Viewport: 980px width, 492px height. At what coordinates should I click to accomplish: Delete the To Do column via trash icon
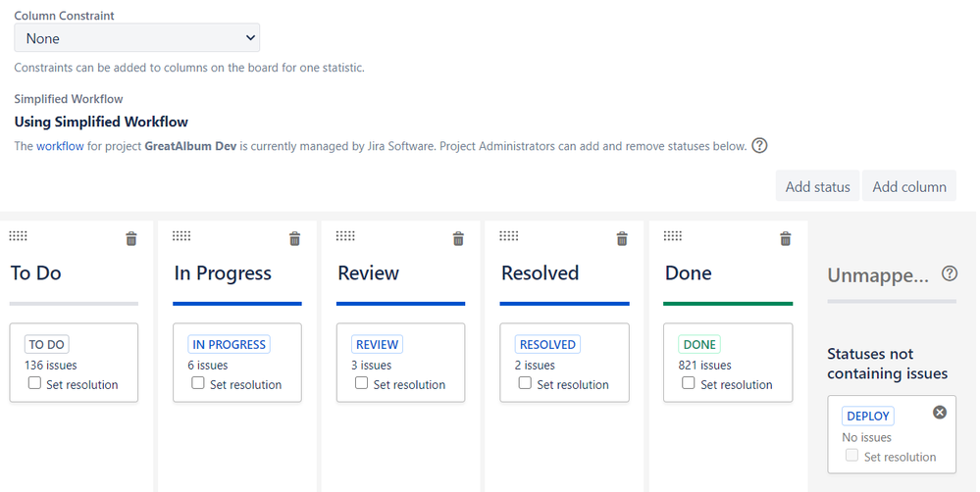pos(131,238)
